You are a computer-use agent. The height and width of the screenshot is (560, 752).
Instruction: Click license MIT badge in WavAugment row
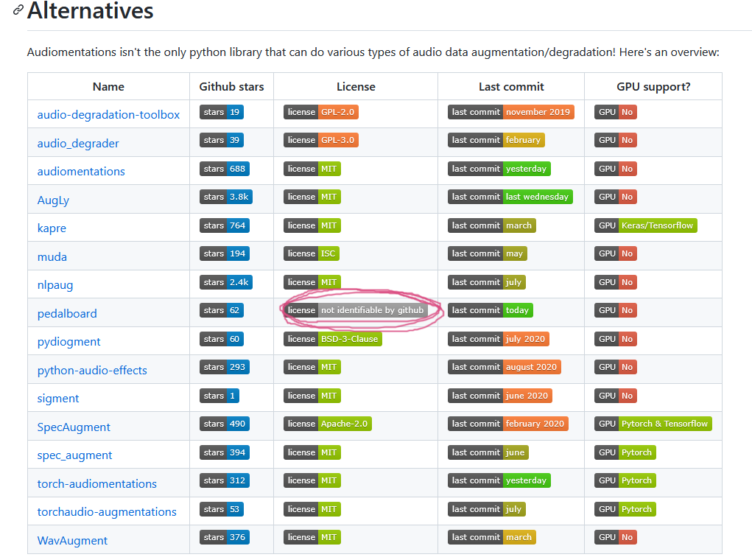(312, 537)
